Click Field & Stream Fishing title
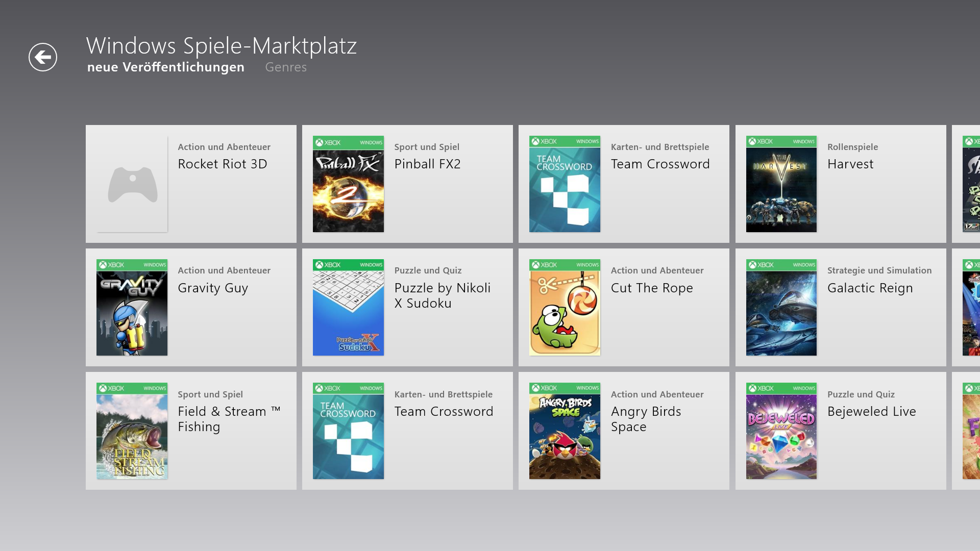The width and height of the screenshot is (980, 551). tap(229, 419)
